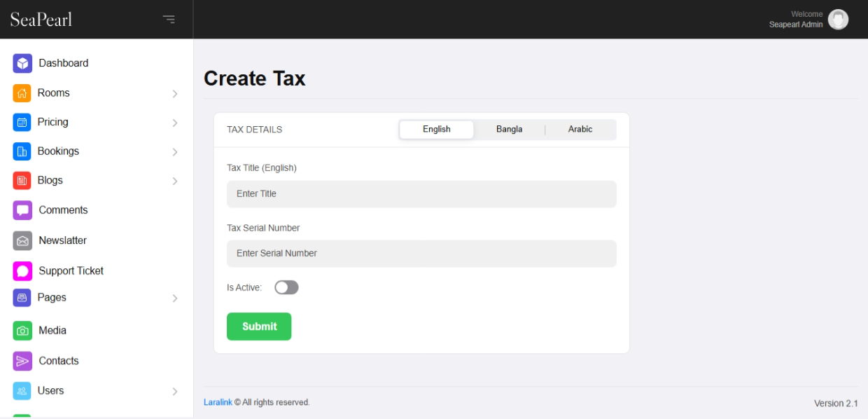Viewport: 868px width, 419px height.
Task: Click the Newslatter envelope icon
Action: pos(22,240)
